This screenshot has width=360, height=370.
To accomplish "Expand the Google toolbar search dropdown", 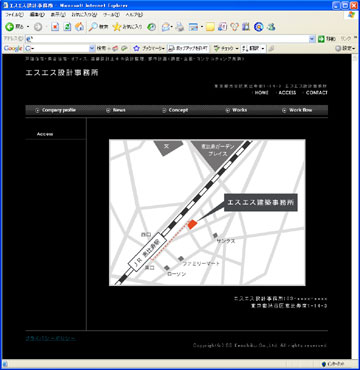I will point(92,49).
